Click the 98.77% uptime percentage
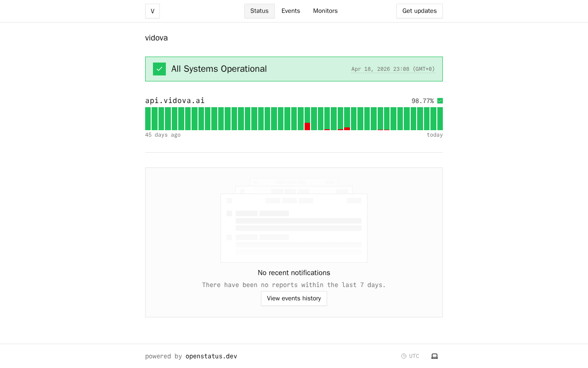 coord(423,101)
